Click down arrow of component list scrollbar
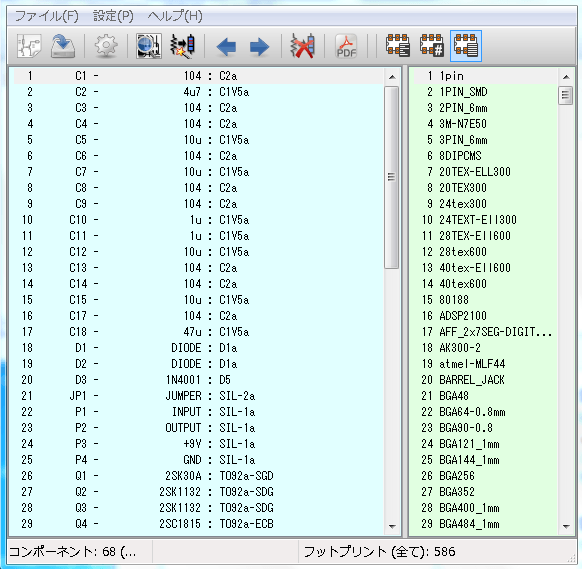This screenshot has width=582, height=569. coord(392,526)
